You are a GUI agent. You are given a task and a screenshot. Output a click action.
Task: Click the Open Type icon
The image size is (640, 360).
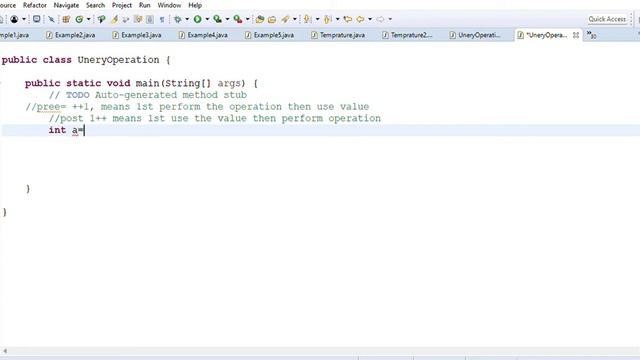point(101,19)
